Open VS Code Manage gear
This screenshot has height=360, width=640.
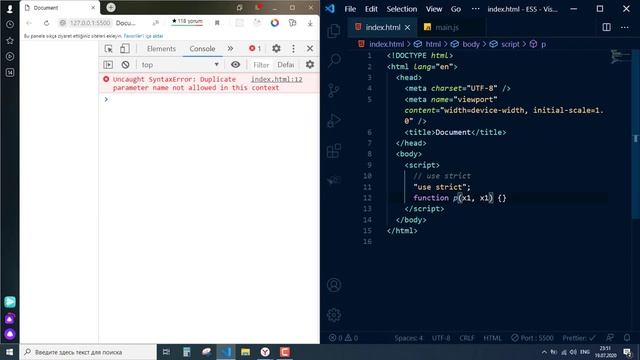(334, 315)
